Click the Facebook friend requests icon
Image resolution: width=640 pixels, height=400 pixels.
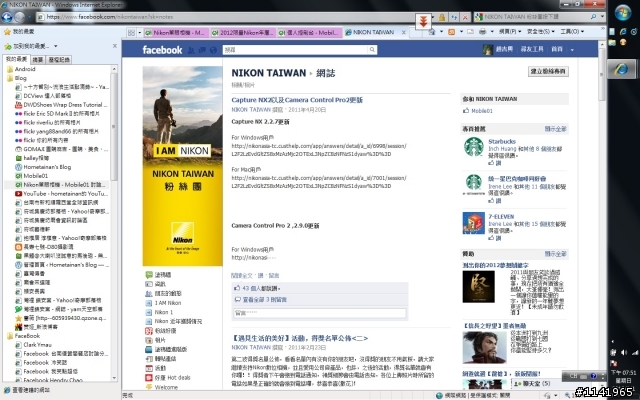coord(191,50)
